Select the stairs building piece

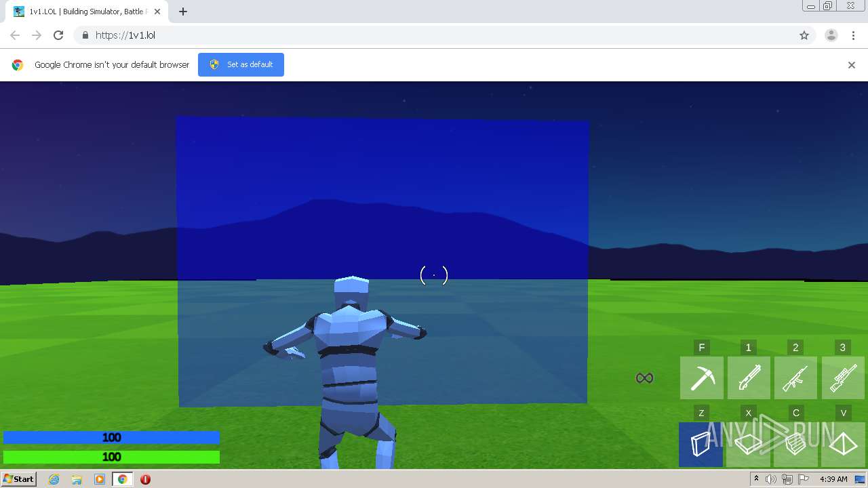pyautogui.click(x=795, y=445)
